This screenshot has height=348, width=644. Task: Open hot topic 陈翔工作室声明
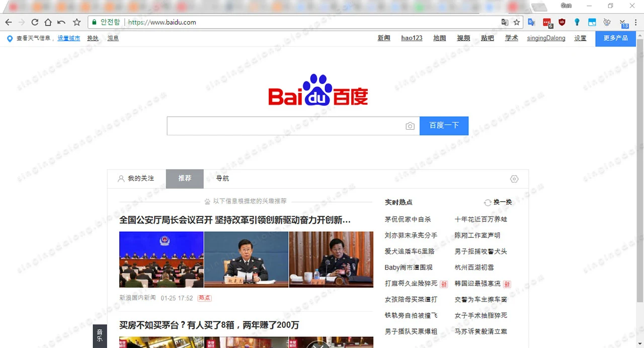tap(477, 235)
